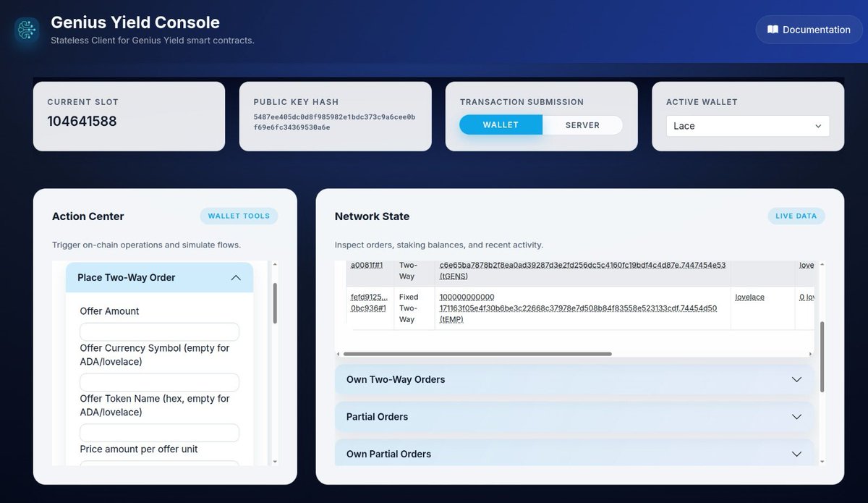
Task: Expand the Own Two-Way Orders section
Action: tap(574, 379)
